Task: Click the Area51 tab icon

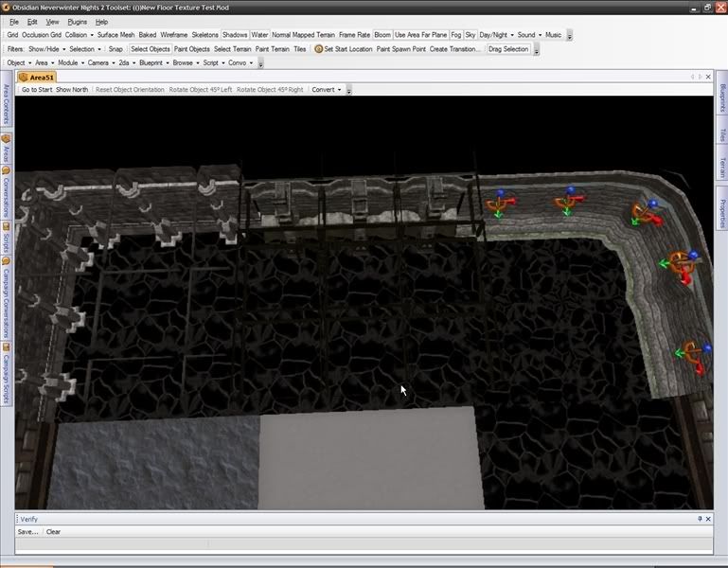Action: click(23, 77)
